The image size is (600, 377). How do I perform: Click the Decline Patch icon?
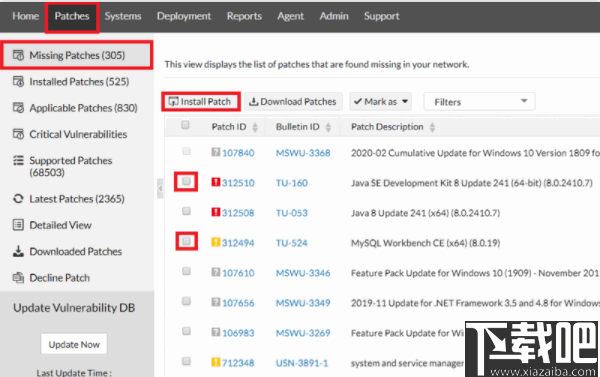(18, 277)
